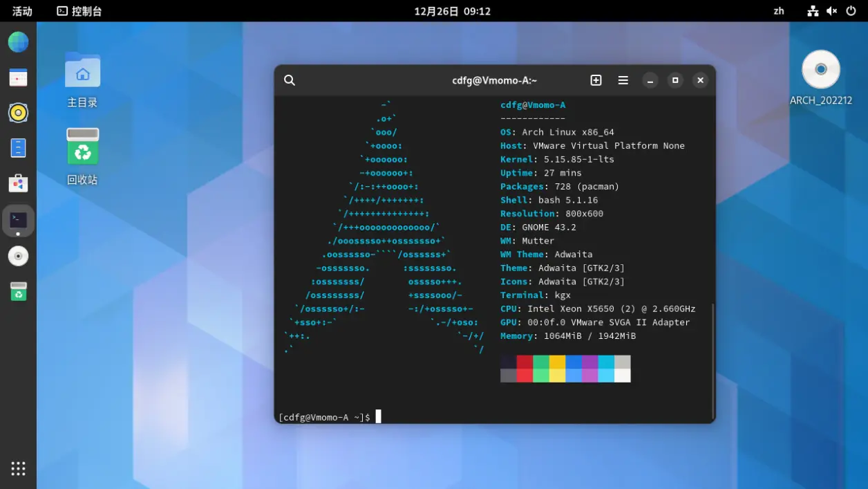Image resolution: width=868 pixels, height=489 pixels.
Task: Open the 控制台 app menu
Action: [79, 11]
